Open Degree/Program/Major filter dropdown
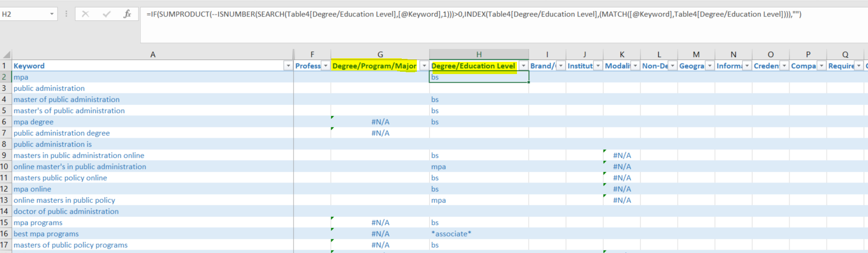The height and width of the screenshot is (253, 868). 424,66
